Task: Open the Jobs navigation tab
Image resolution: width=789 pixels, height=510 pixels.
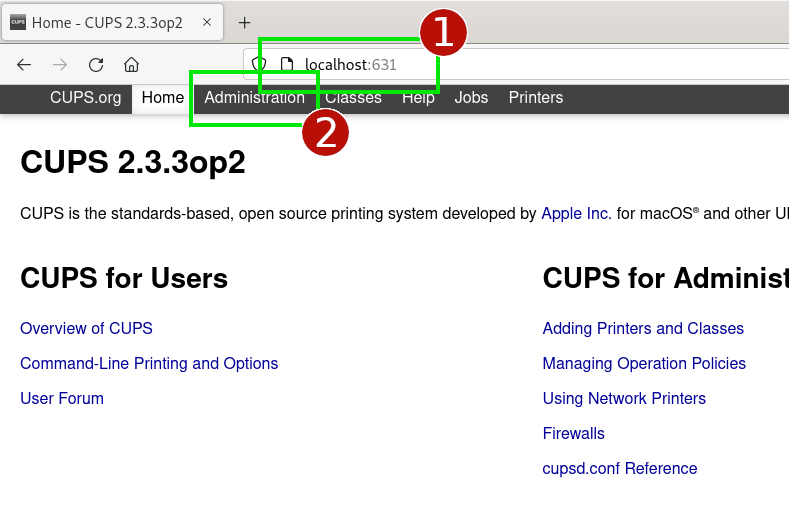Action: [471, 98]
